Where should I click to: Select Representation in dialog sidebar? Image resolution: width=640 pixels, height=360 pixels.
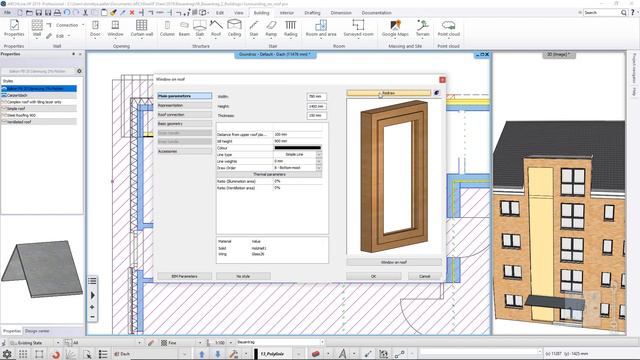tap(184, 105)
